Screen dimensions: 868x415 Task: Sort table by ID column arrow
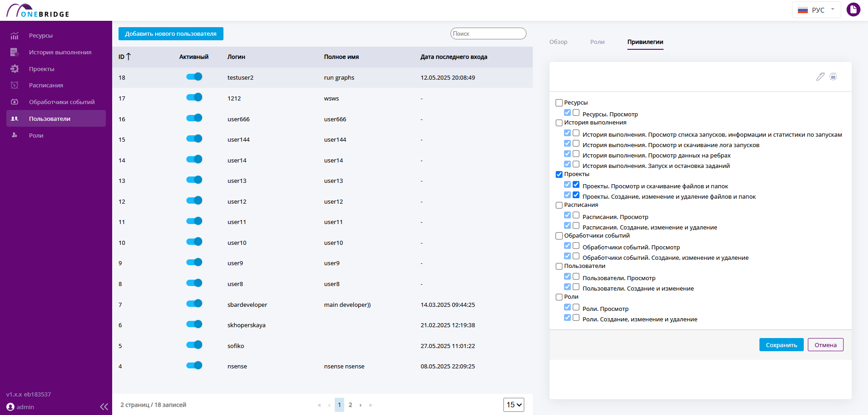pos(128,57)
